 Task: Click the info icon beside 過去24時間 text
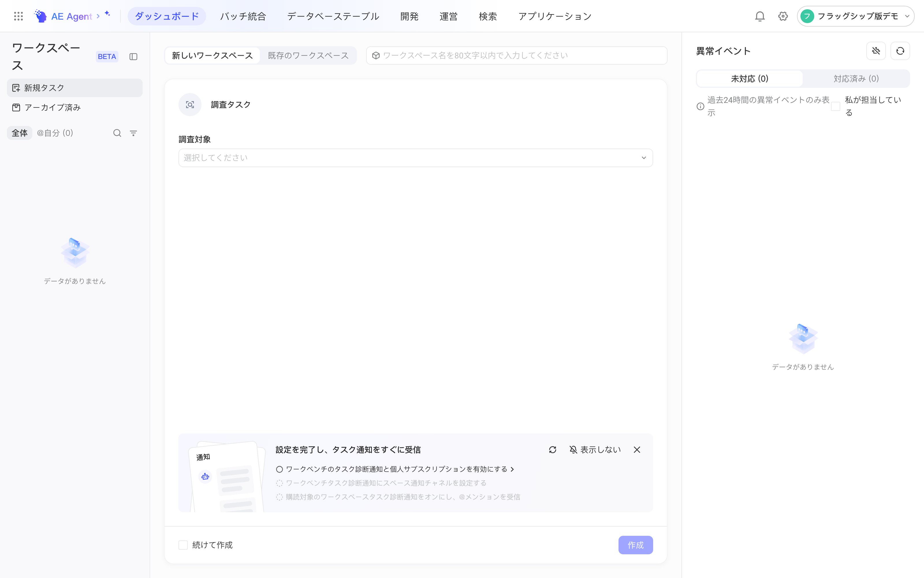(700, 106)
